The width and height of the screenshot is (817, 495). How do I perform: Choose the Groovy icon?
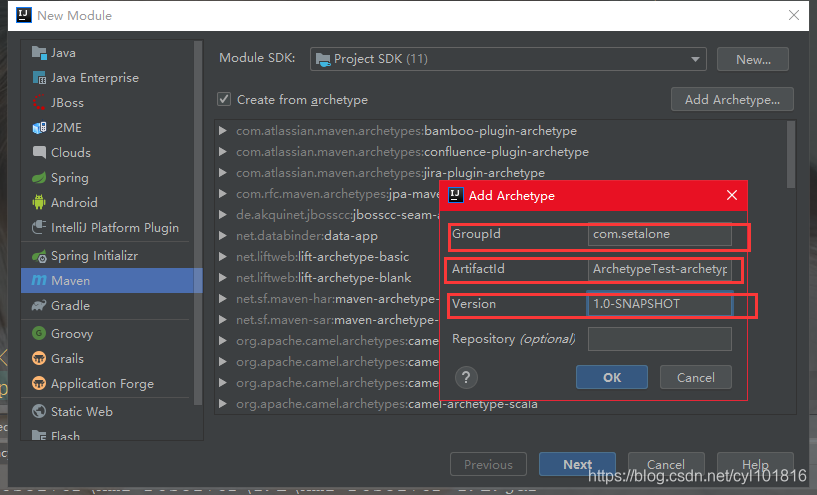coord(39,333)
